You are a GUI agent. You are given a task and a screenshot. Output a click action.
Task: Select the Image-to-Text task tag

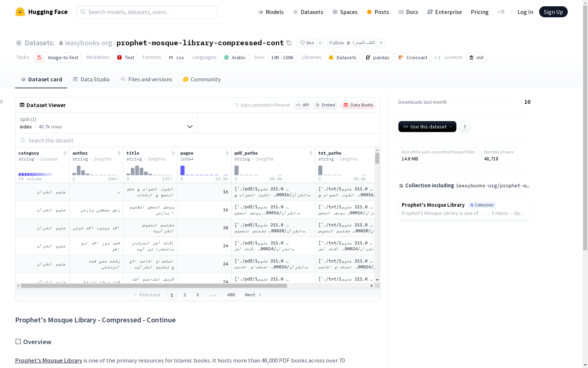pos(57,57)
